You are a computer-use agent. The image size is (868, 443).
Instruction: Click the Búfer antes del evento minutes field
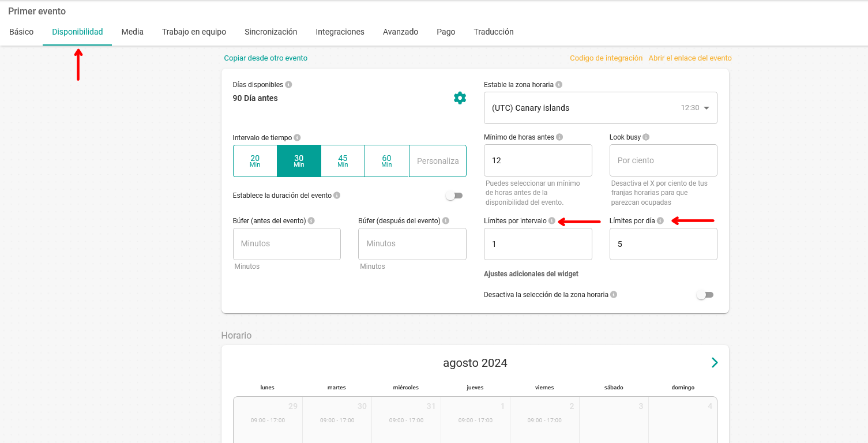[x=287, y=244]
